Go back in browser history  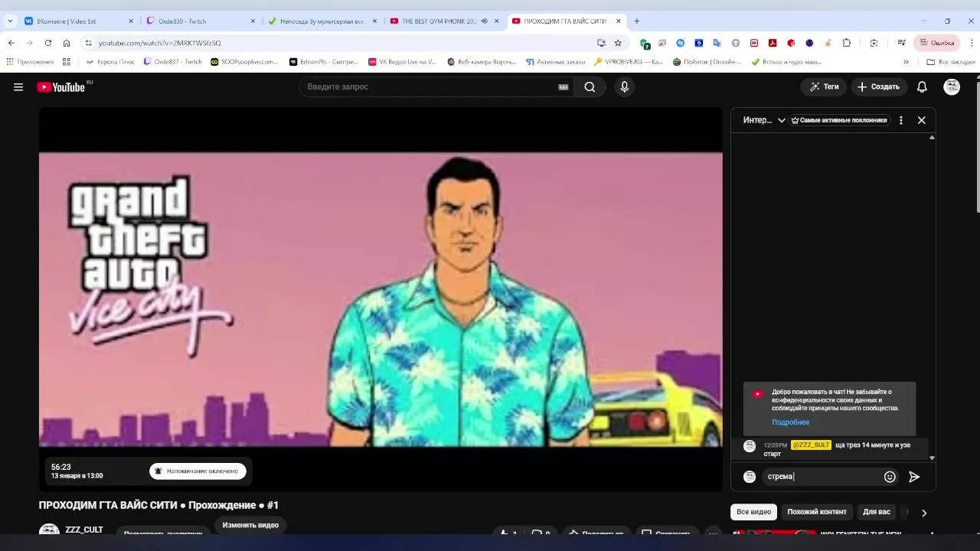pos(11,43)
